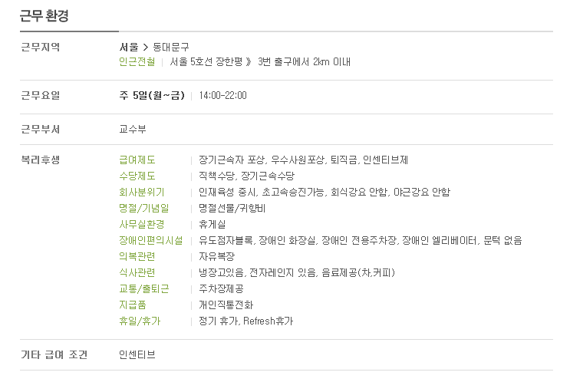Viewport: 570px width, 392px height.
Task: Click the 수당제도 benefit category
Action: pyautogui.click(x=137, y=176)
